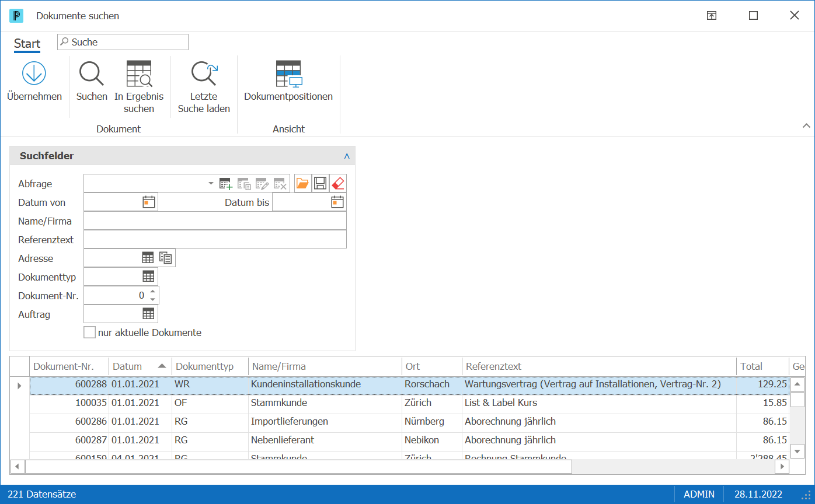Viewport: 815px width, 504px height.
Task: Open Adresse lookup table icon
Action: (x=148, y=258)
